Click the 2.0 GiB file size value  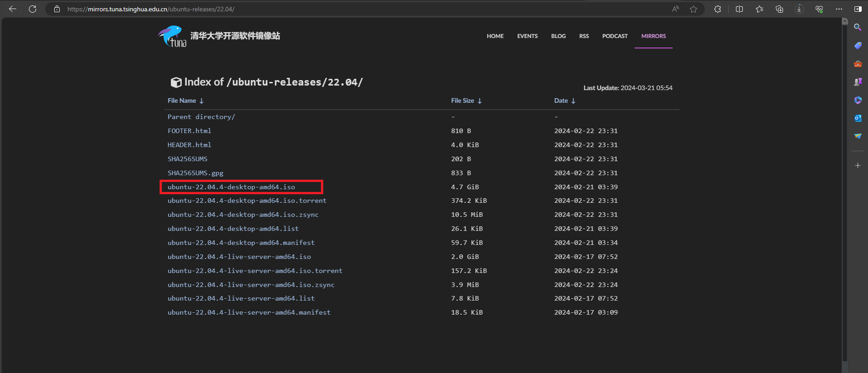click(465, 257)
